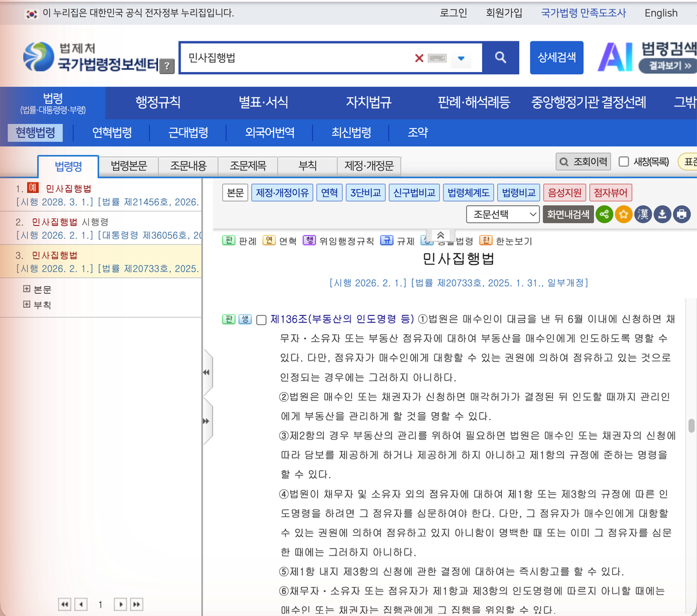This screenshot has width=697, height=616.
Task: Click the 규 규제 legend icon
Action: point(387,241)
